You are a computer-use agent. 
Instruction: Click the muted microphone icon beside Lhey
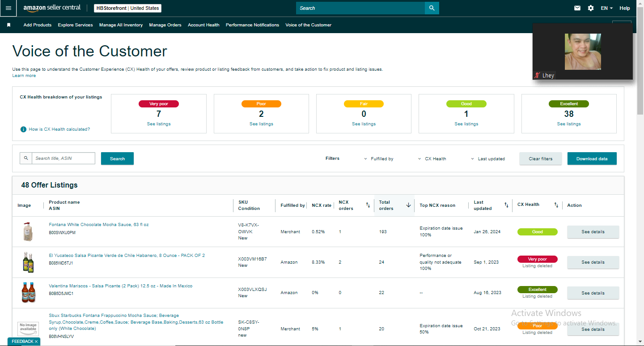click(537, 75)
